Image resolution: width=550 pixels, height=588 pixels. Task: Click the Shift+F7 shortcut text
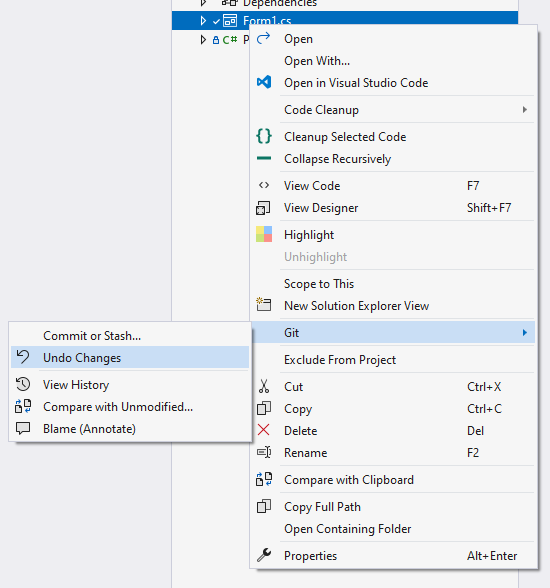point(489,208)
